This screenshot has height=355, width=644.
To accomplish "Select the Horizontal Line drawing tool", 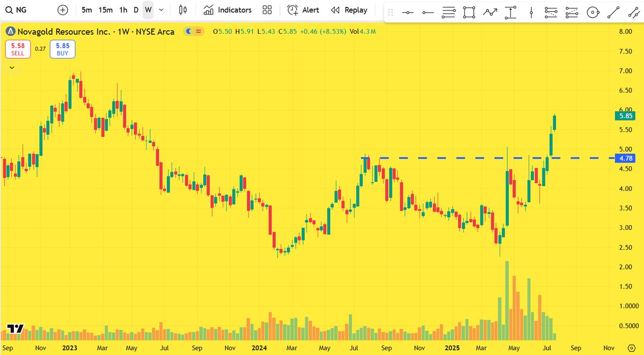I will 408,12.
